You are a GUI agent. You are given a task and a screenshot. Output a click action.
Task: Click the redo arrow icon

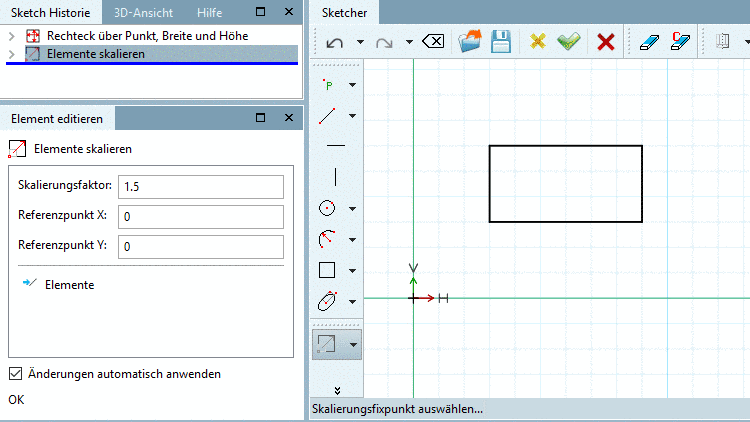(x=384, y=43)
